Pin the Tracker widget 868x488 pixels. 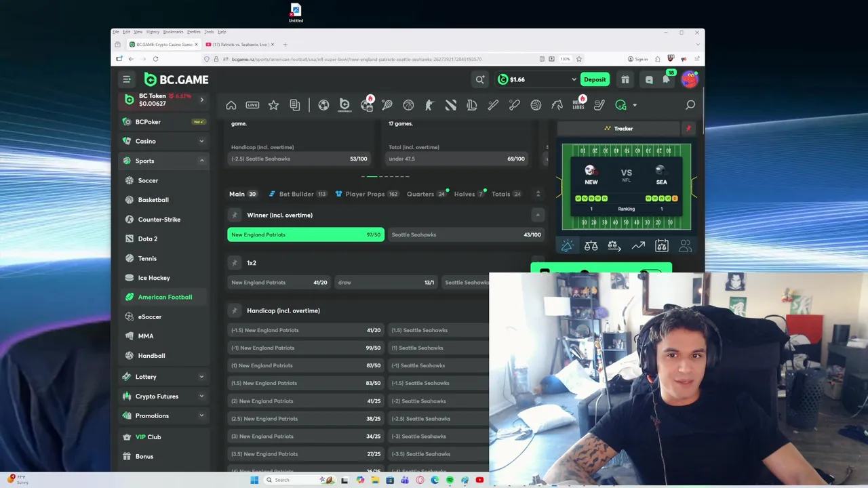688,128
